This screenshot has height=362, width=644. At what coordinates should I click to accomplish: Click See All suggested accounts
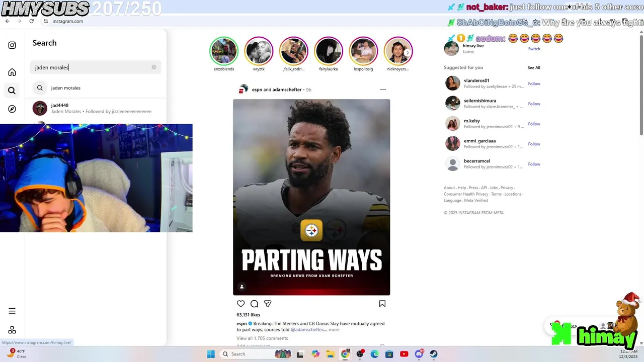[534, 67]
